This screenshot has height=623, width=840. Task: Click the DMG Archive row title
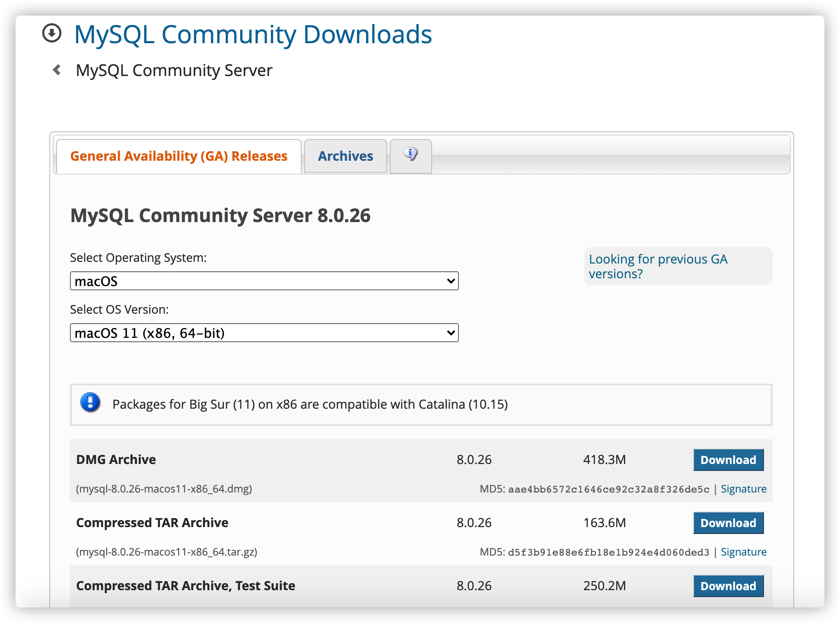[116, 459]
